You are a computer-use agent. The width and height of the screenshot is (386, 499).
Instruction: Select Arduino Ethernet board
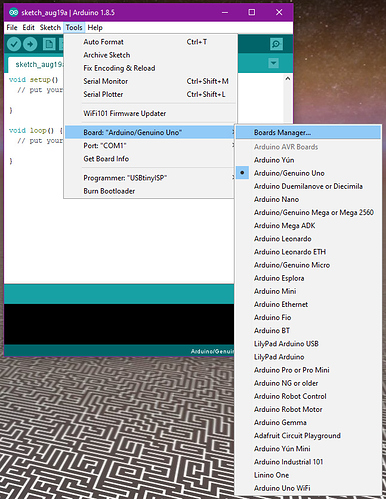[x=308, y=304]
